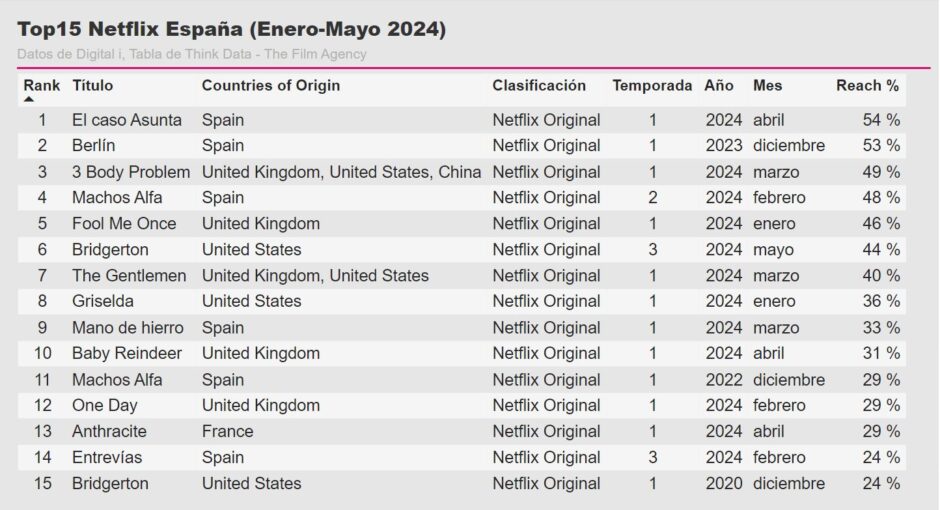This screenshot has height=510, width=940.
Task: Sort table by Título column header
Action: point(92,86)
